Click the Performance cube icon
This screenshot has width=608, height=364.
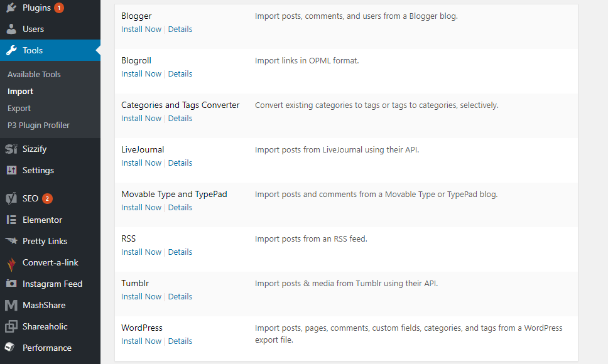tap(9, 347)
